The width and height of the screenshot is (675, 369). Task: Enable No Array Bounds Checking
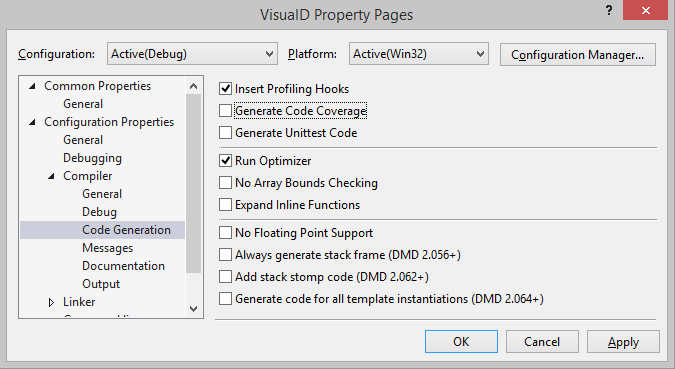(225, 183)
